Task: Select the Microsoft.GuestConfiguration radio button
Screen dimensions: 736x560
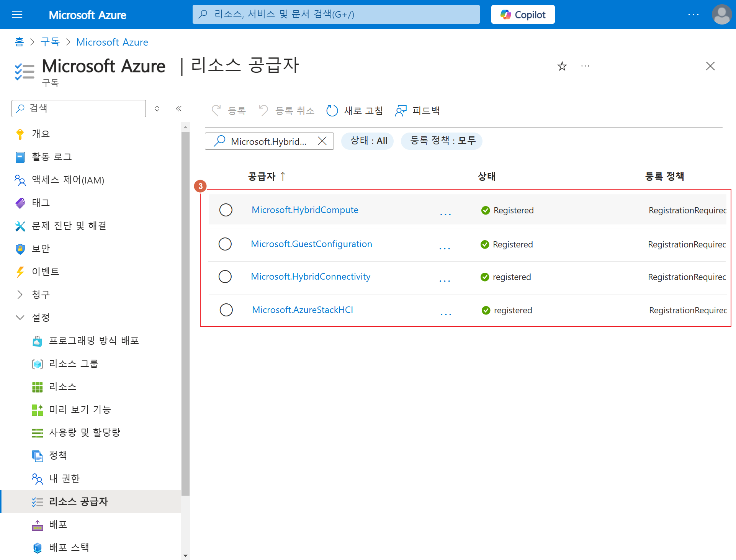Action: point(225,244)
